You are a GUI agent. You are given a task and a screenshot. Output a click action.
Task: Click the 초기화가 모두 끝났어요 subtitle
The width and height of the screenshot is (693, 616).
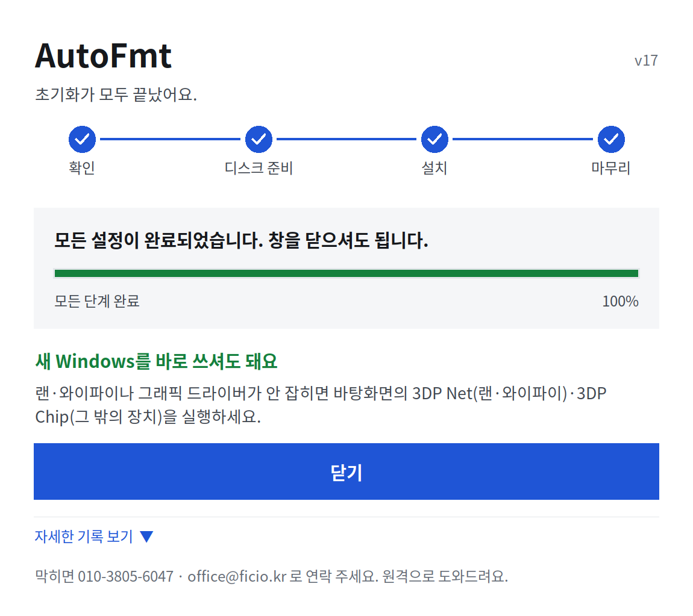point(116,94)
